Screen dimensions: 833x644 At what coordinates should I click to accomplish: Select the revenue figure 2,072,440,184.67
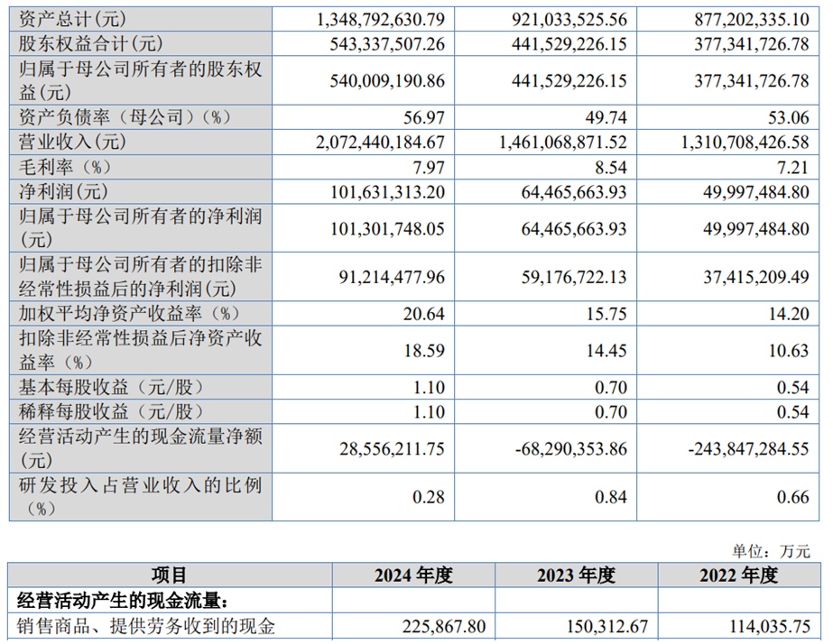coord(368,143)
